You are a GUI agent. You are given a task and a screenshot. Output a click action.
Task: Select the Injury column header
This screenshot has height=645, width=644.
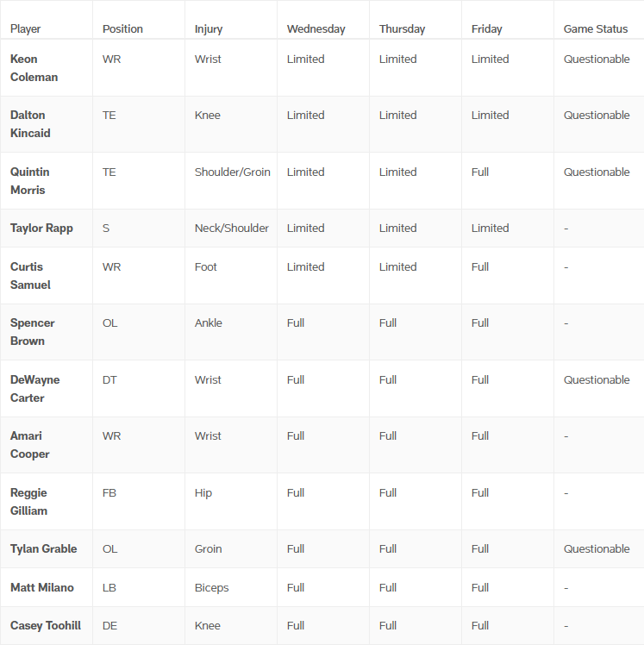pyautogui.click(x=209, y=29)
